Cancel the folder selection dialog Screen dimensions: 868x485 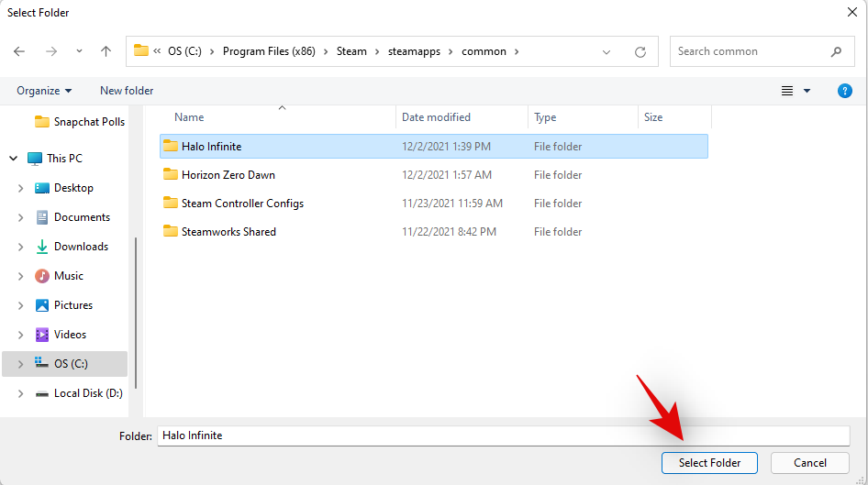pos(810,463)
